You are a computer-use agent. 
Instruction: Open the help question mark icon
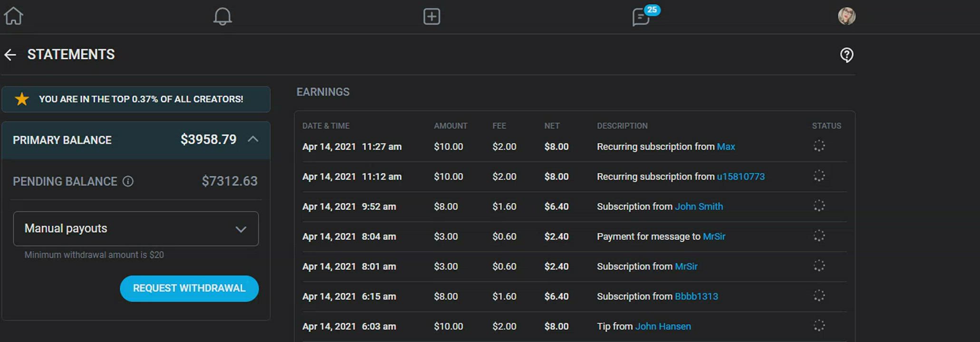tap(846, 55)
